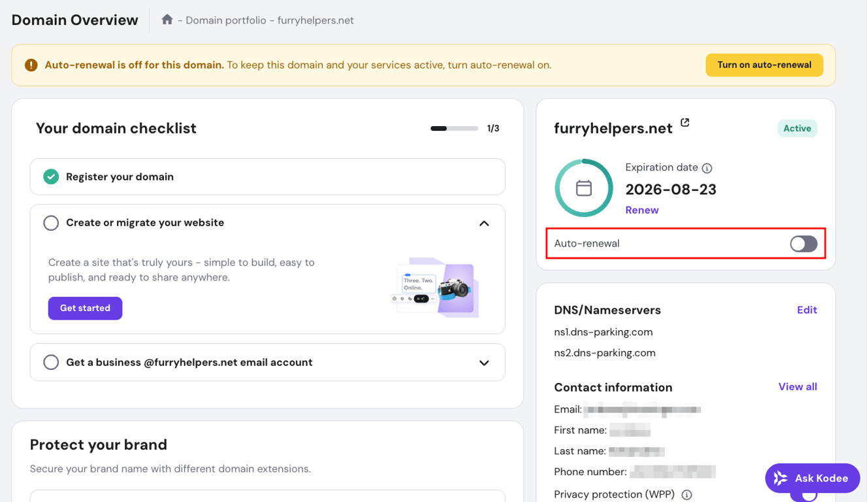Select the circle beside Create or migrate your website
The image size is (868, 502).
(51, 223)
